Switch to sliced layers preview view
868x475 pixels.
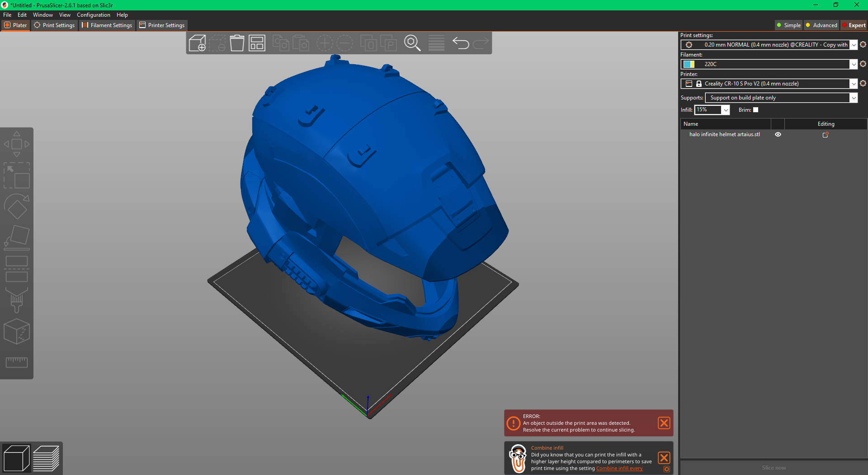tap(46, 458)
